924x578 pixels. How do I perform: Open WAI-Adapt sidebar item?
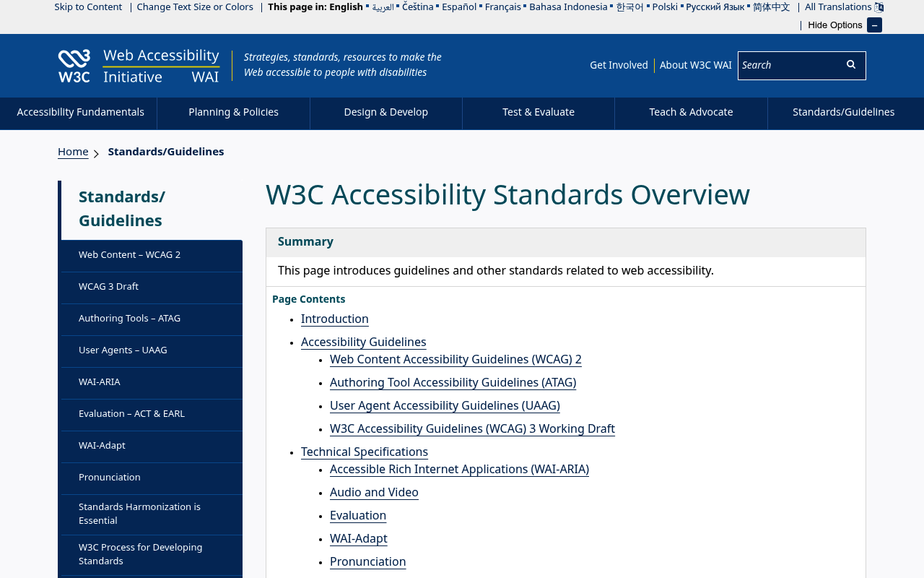coord(152,447)
